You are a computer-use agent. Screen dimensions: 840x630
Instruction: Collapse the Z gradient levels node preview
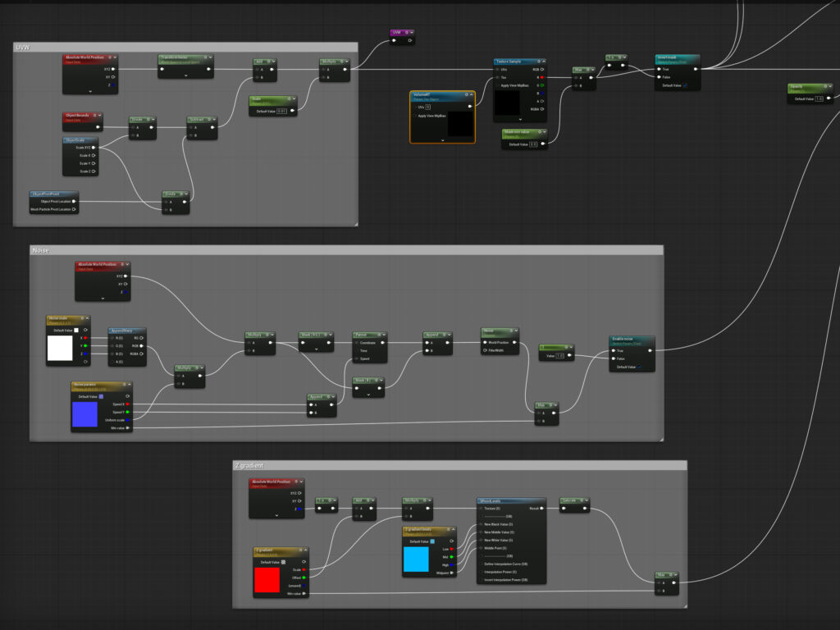[x=453, y=529]
